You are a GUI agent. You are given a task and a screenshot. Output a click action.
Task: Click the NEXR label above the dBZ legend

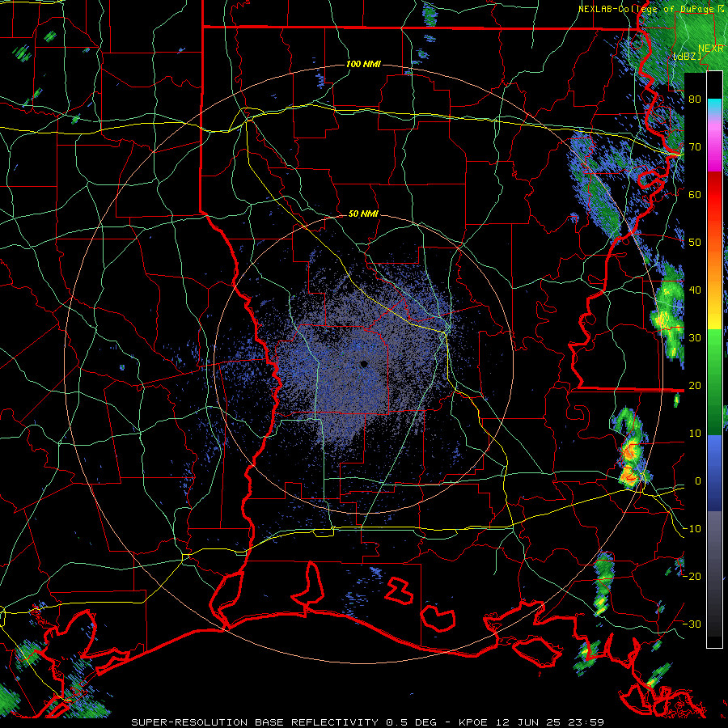[x=711, y=49]
